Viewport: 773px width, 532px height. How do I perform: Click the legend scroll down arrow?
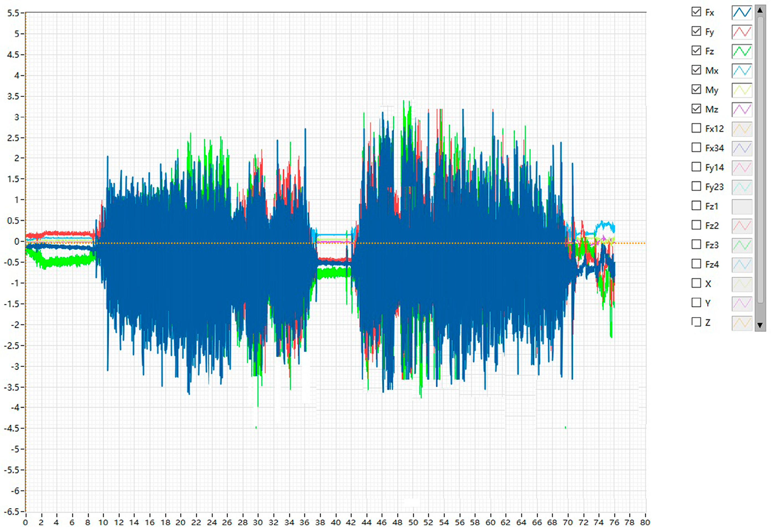click(760, 325)
